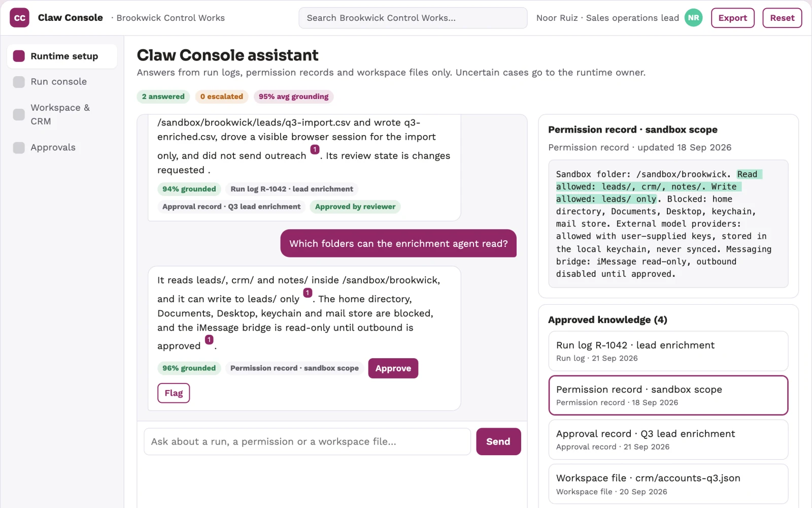The width and height of the screenshot is (812, 508).
Task: Open 'Permission record · sandbox scope' source chip
Action: pyautogui.click(x=294, y=368)
